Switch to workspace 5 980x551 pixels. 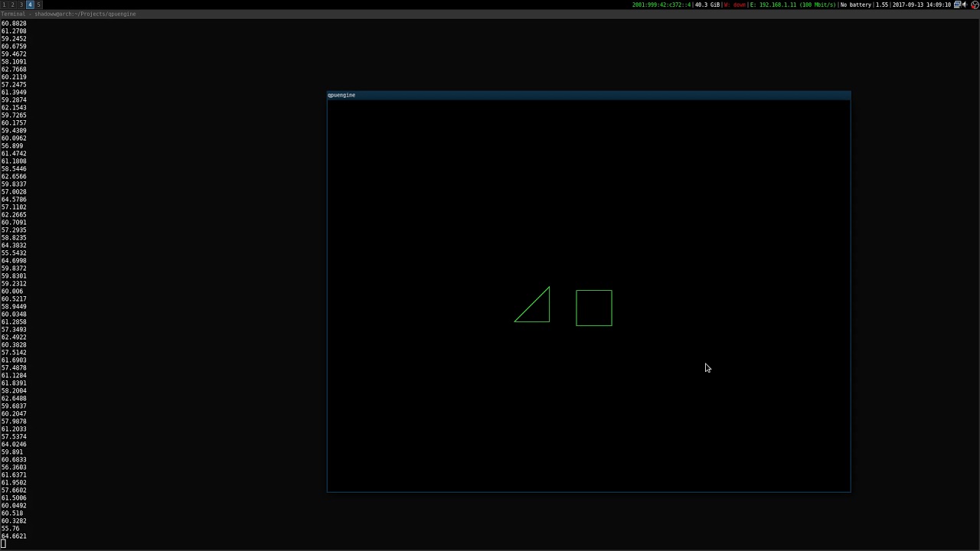(39, 5)
